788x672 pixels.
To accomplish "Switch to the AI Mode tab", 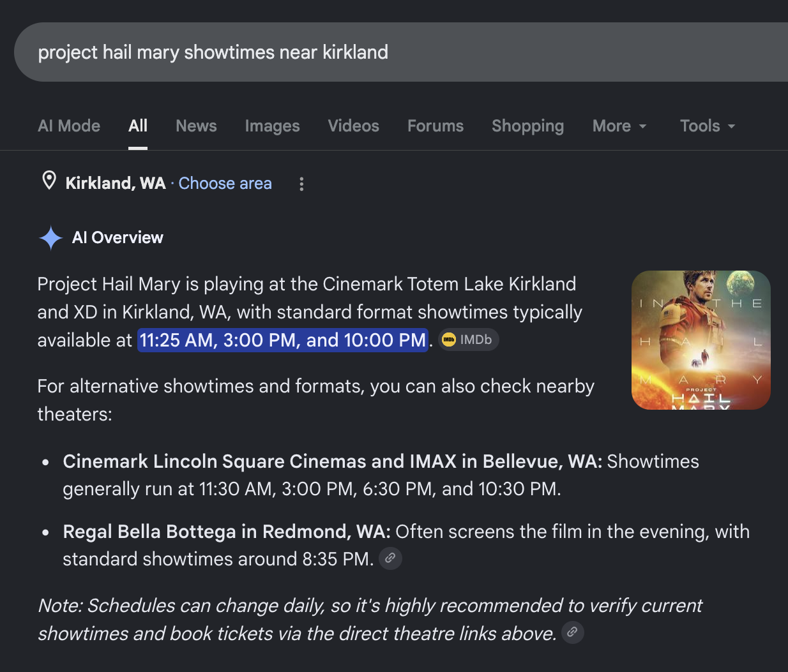I will pyautogui.click(x=69, y=126).
